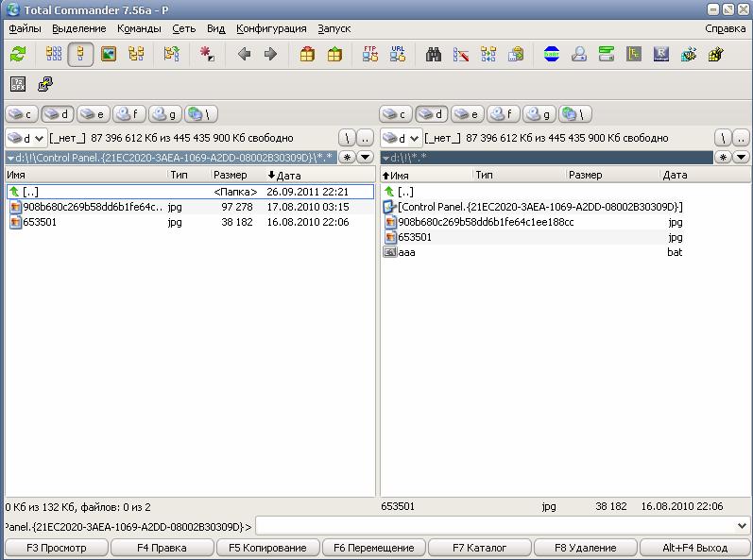Expand the right panel directory history arrow
The width and height of the screenshot is (753, 560).
[741, 157]
